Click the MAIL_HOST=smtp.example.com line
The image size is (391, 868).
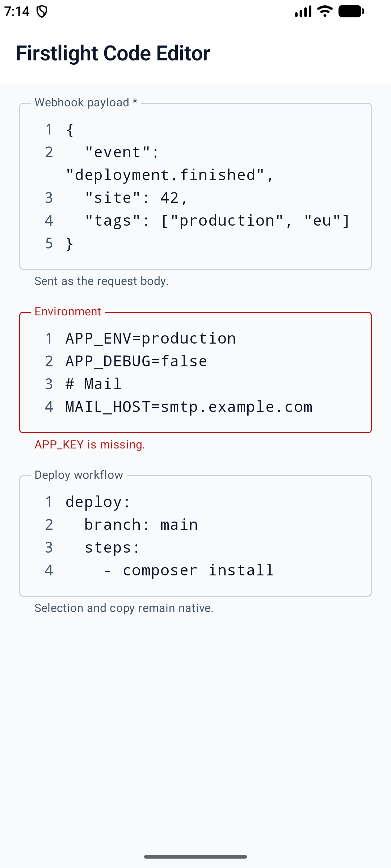pos(189,407)
